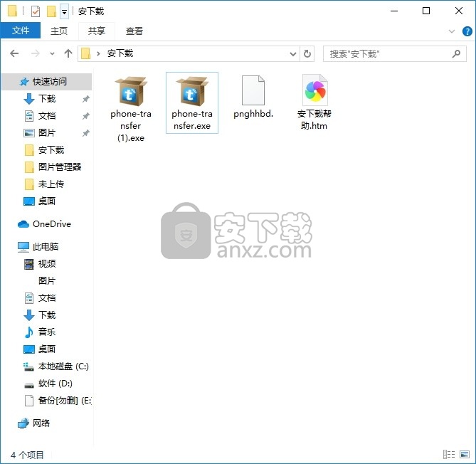Minimize the 安下载 explorer window
Viewport: 476px width, 464px height.
pos(394,11)
